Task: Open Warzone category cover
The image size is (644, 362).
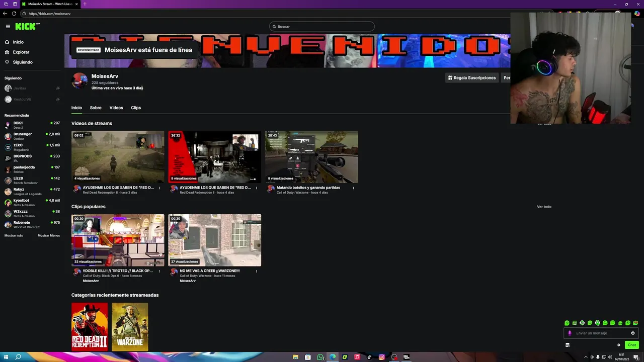Action: pos(130,327)
